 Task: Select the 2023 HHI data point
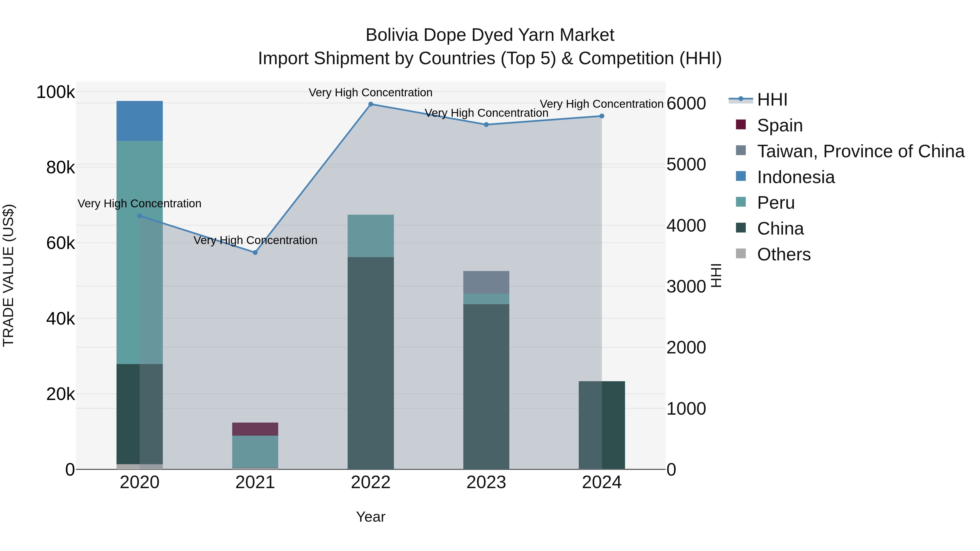[486, 125]
